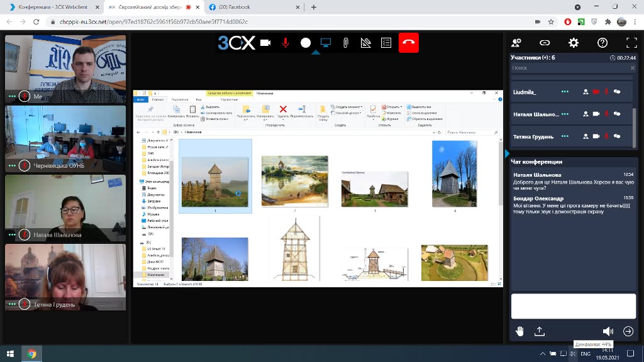Copy the meeting link via chain icon
The width and height of the screenshot is (644, 362).
[x=545, y=43]
